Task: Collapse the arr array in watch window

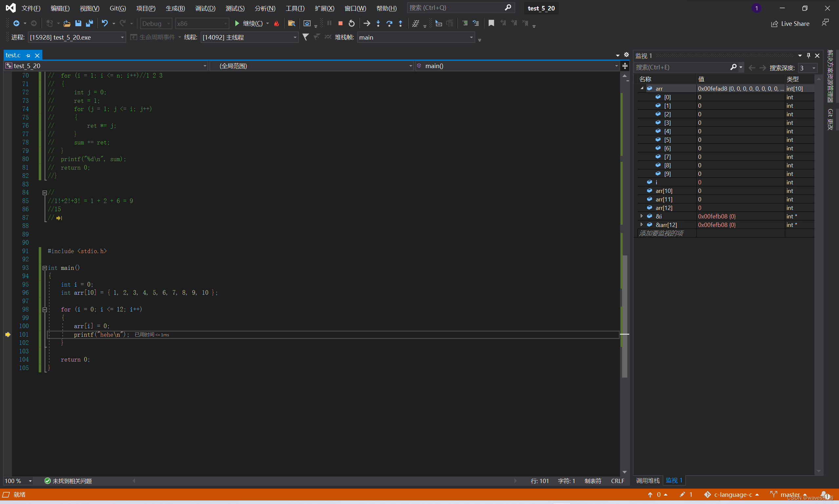Action: coord(642,88)
